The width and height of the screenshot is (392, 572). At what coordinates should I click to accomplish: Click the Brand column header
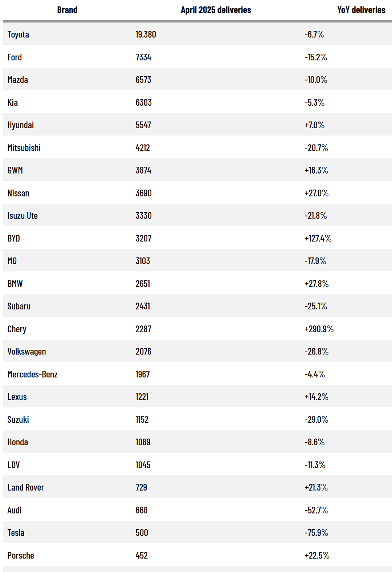tap(67, 10)
